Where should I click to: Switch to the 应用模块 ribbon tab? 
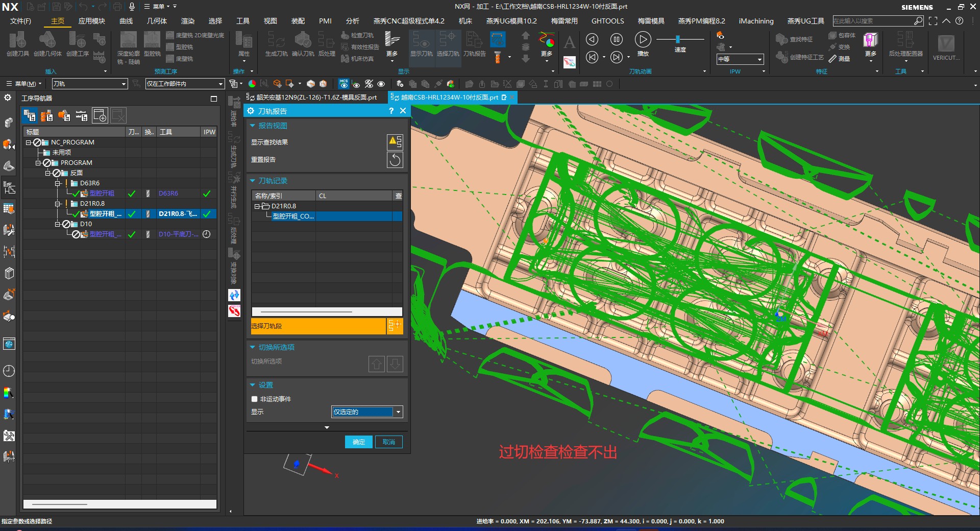pyautogui.click(x=91, y=21)
